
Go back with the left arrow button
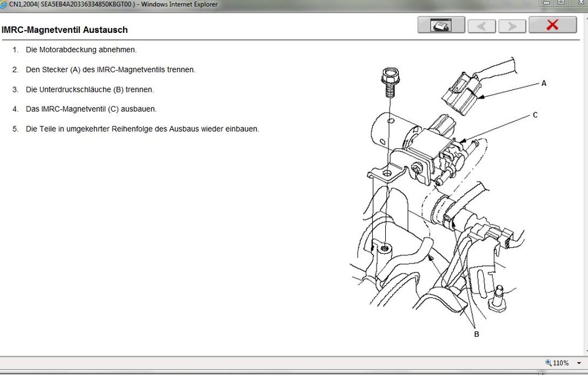(482, 26)
